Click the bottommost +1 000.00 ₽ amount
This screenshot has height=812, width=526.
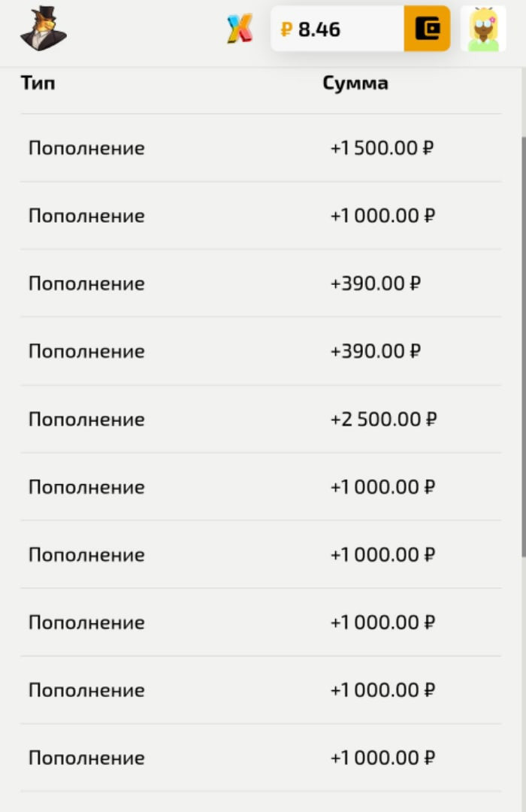[382, 758]
